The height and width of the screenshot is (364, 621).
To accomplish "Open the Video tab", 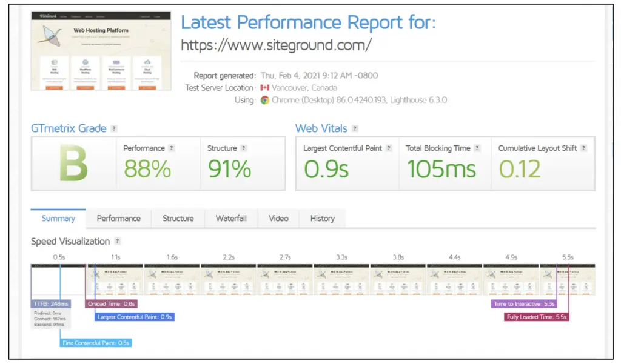I will tap(278, 219).
